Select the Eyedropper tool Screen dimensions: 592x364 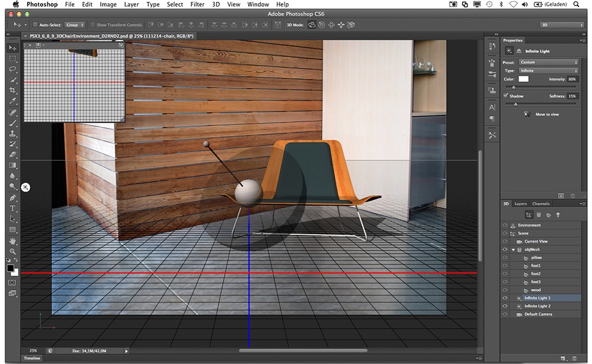13,101
